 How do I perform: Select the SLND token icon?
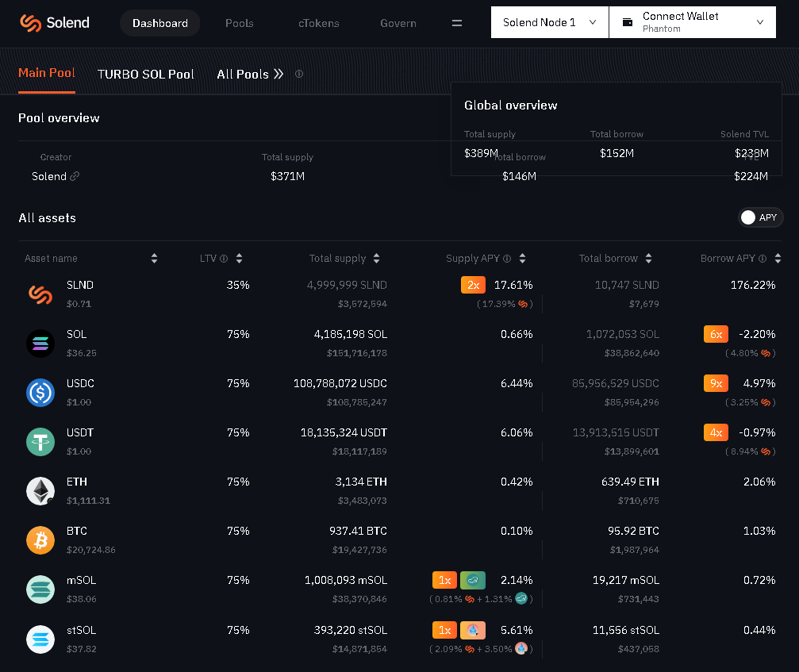tap(40, 294)
